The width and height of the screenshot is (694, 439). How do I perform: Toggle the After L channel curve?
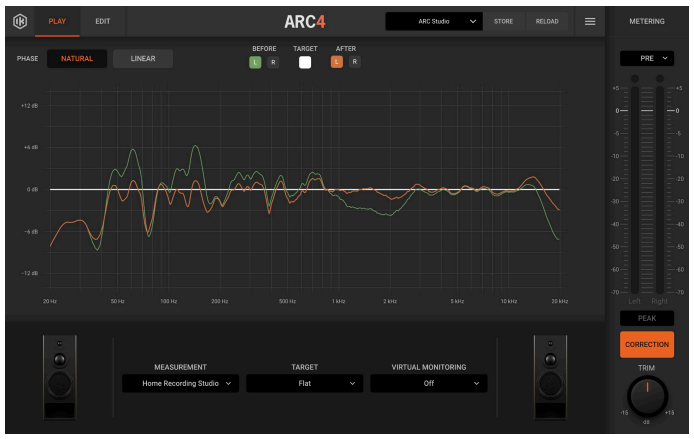(x=337, y=62)
